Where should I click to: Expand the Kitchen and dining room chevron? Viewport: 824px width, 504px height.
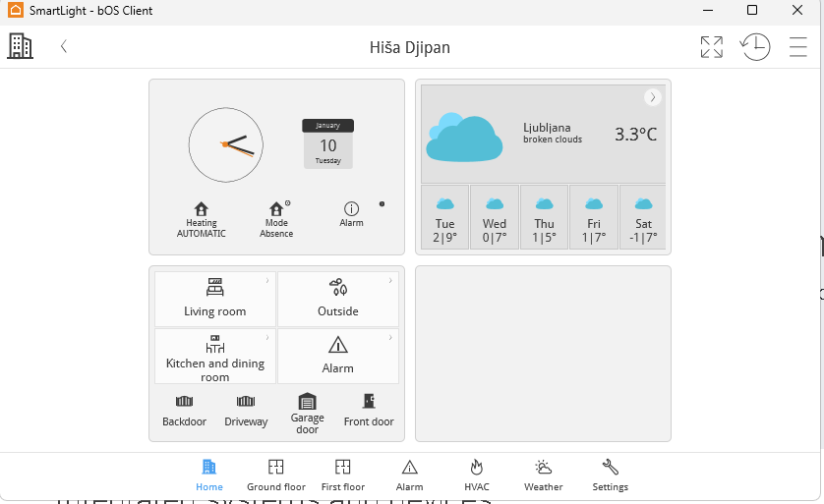coord(267,338)
